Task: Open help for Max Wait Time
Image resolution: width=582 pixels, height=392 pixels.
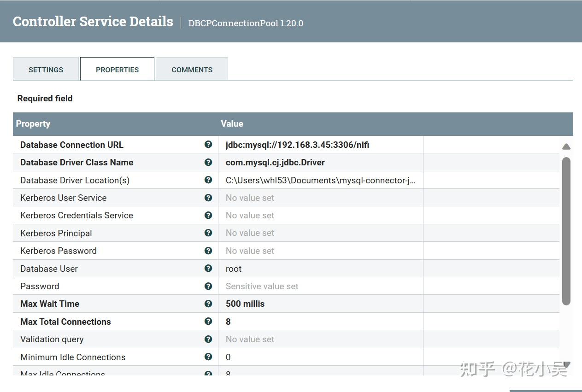Action: point(208,304)
